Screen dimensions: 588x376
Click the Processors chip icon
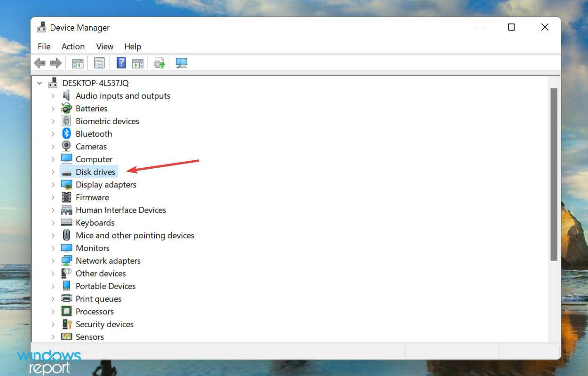66,311
